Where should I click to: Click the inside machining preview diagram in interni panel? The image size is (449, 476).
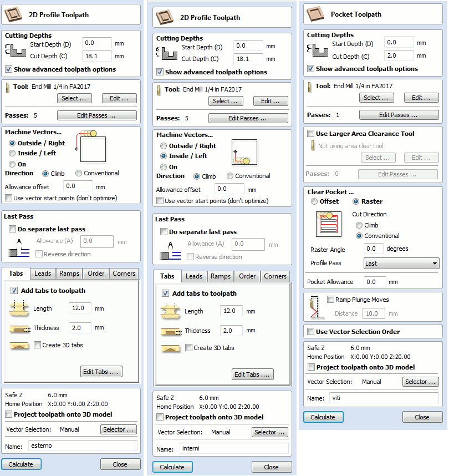[244, 153]
